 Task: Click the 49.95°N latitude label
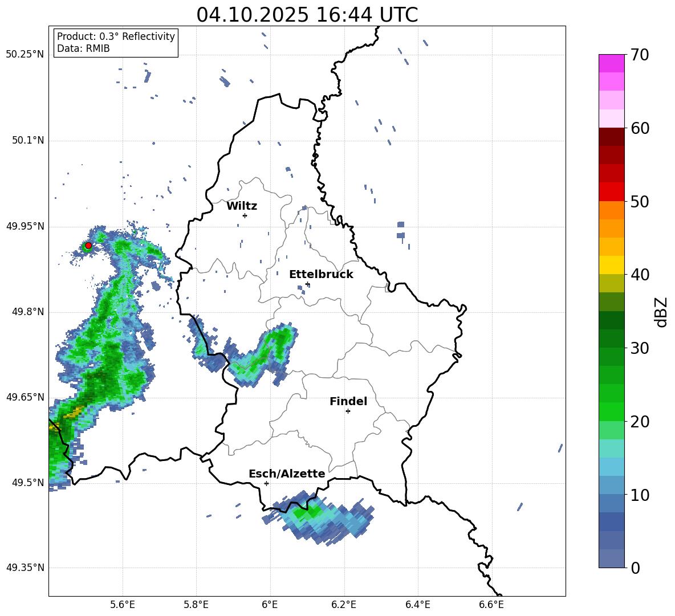coord(25,226)
